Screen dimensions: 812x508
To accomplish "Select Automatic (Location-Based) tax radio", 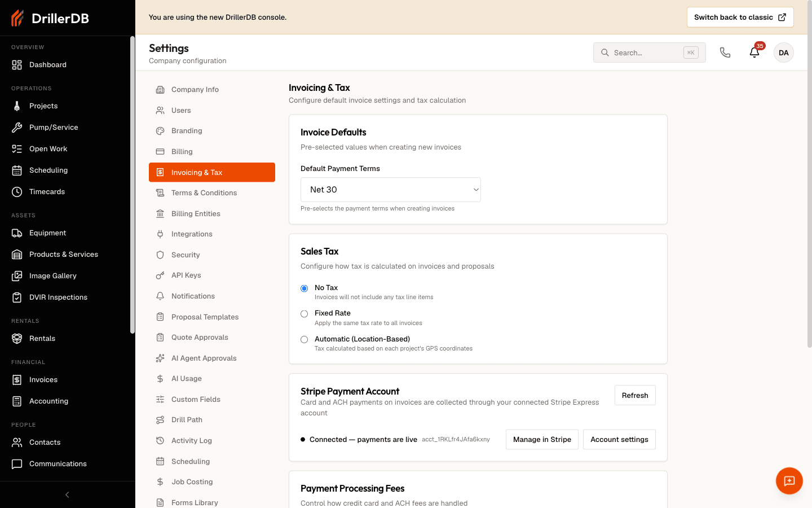I will [304, 340].
